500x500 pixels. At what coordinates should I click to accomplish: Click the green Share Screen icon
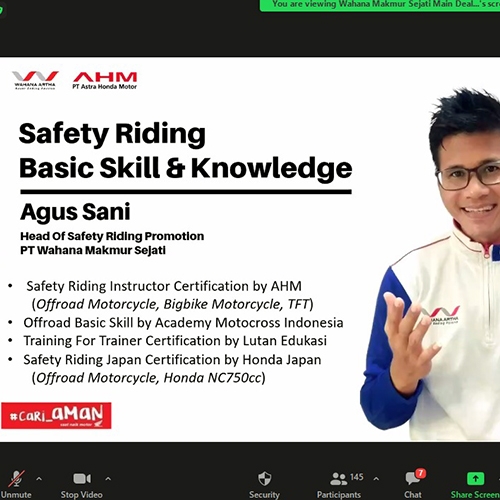(476, 479)
